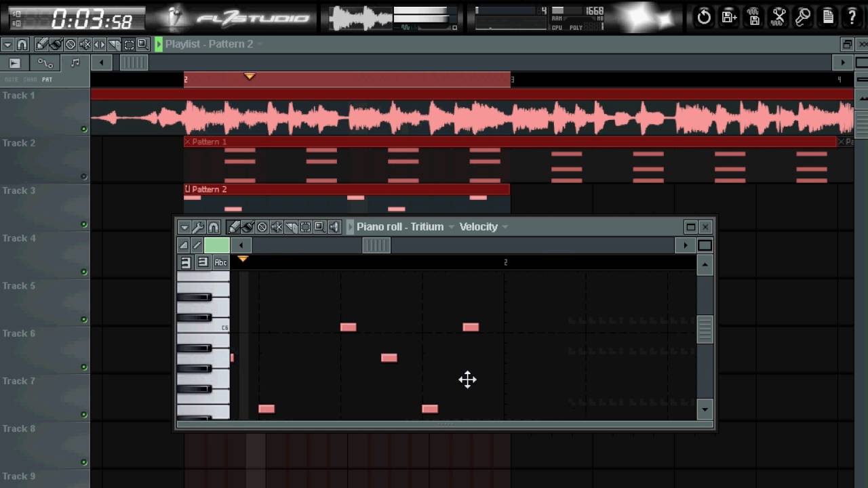Select the Playlist paint brush tool
Image resolution: width=868 pixels, height=488 pixels.
(x=56, y=45)
